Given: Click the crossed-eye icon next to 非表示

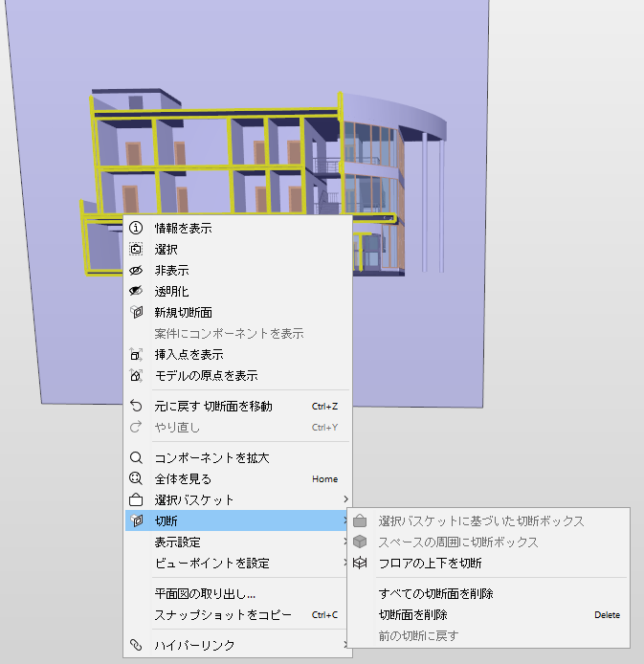Looking at the screenshot, I should [136, 270].
